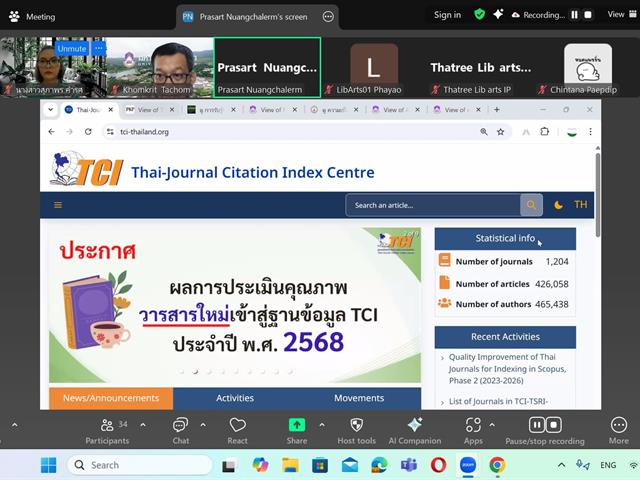This screenshot has height=480, width=640.
Task: Click Sign in at top of Zoom
Action: point(447,15)
